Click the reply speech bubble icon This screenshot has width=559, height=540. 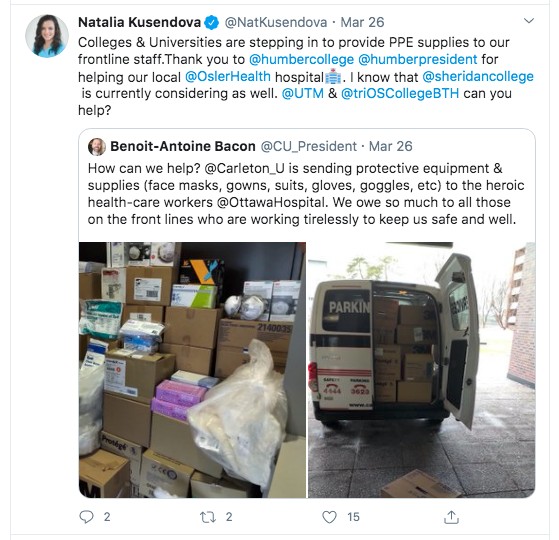[x=86, y=517]
